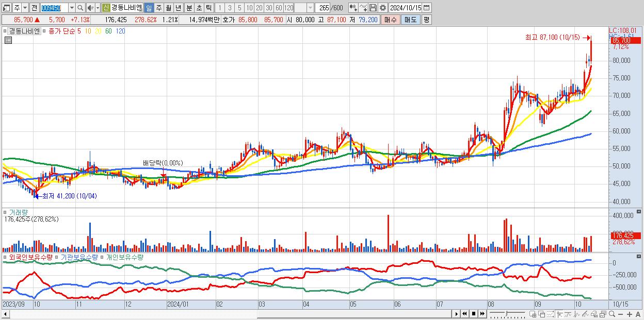Open the chart settings gear icon
Image resolution: width=644 pixels, height=320 pixels.
pos(383,8)
